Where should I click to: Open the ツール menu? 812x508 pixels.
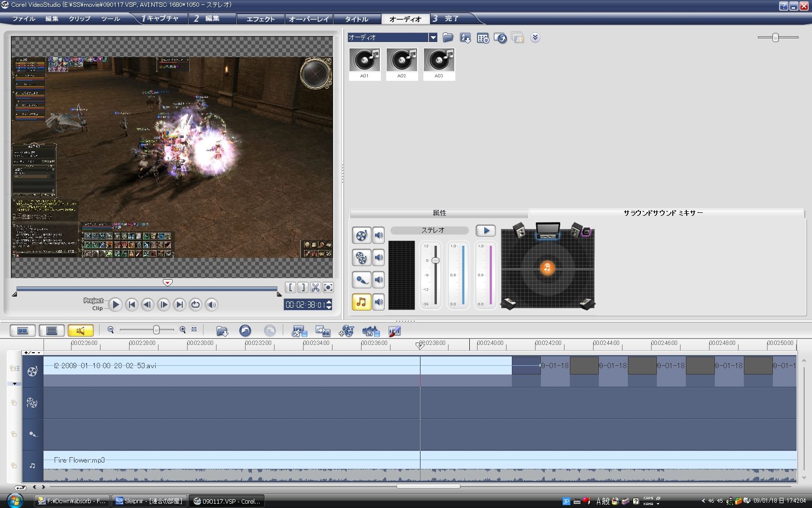click(111, 19)
